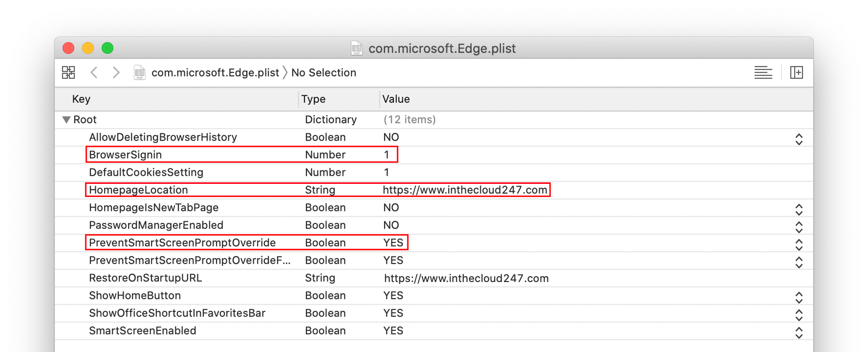Toggle HomepageIsNewTabPage value with its arrows
Screen dimensions: 868x352
(x=799, y=209)
